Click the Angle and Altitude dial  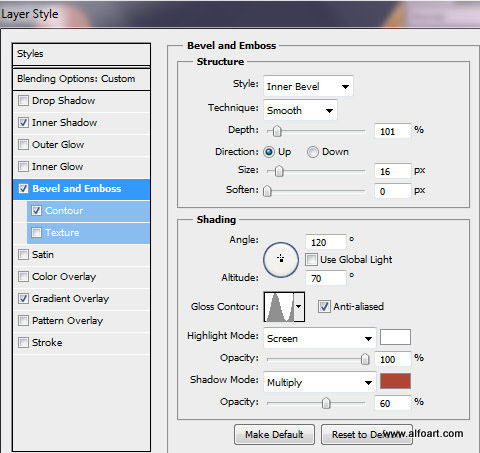pos(281,260)
